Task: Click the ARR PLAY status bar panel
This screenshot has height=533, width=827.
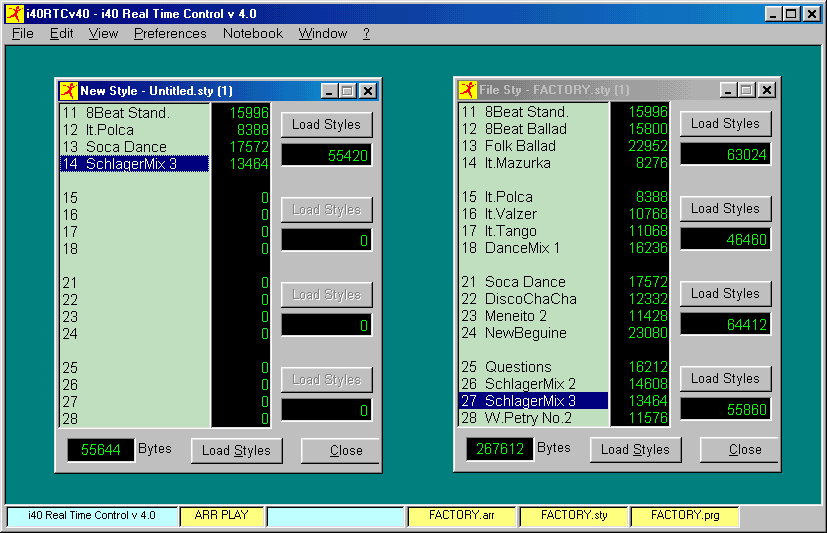Action: coord(222,516)
